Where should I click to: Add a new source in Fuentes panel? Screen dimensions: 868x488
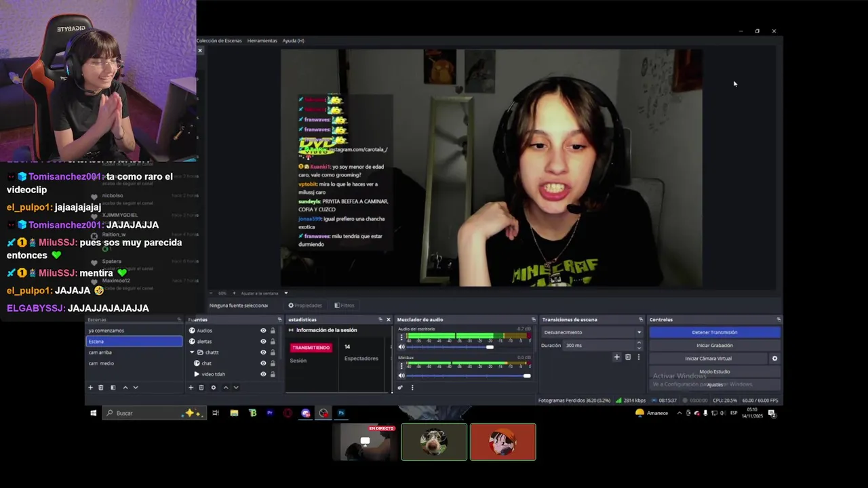tap(191, 388)
